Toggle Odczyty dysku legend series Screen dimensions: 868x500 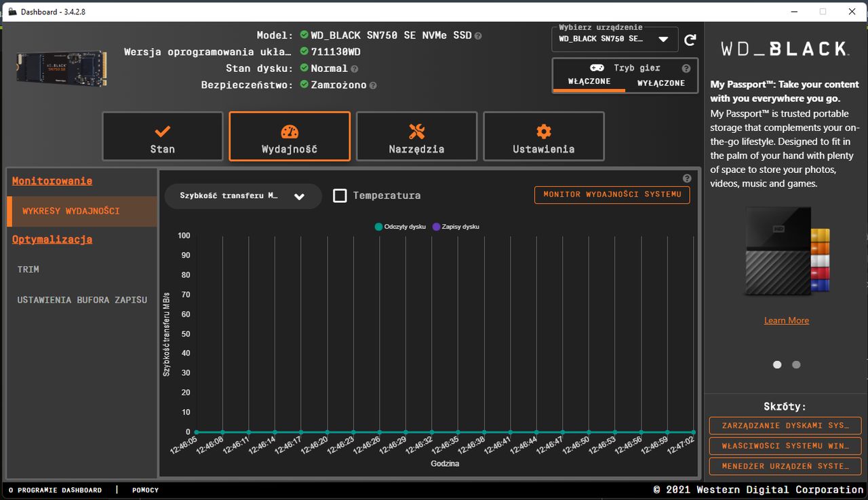click(400, 227)
